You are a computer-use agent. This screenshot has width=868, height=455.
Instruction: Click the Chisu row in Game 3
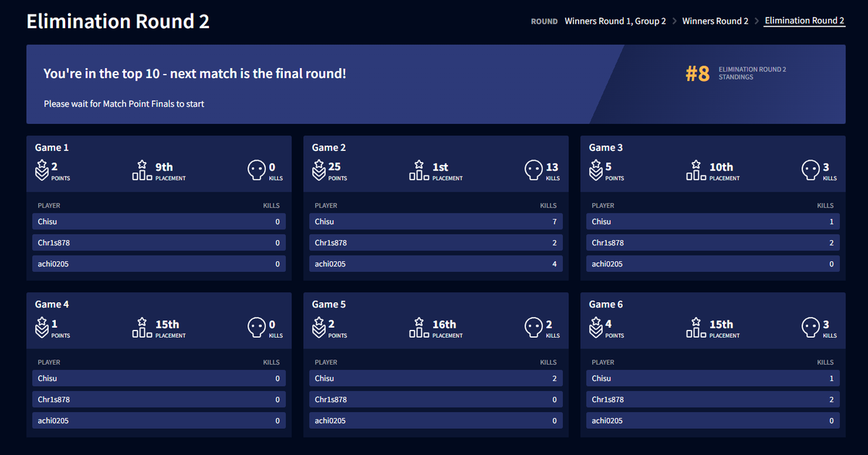click(712, 221)
